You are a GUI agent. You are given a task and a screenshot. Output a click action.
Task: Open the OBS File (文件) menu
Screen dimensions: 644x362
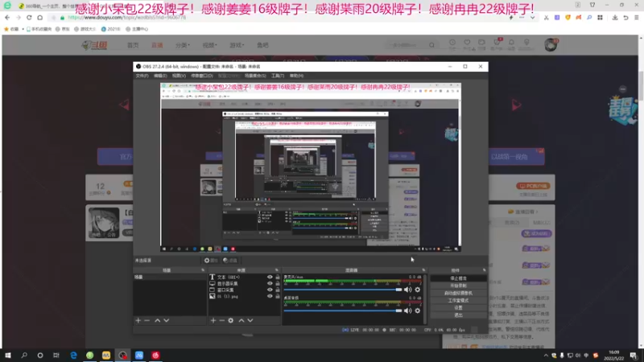tap(142, 76)
